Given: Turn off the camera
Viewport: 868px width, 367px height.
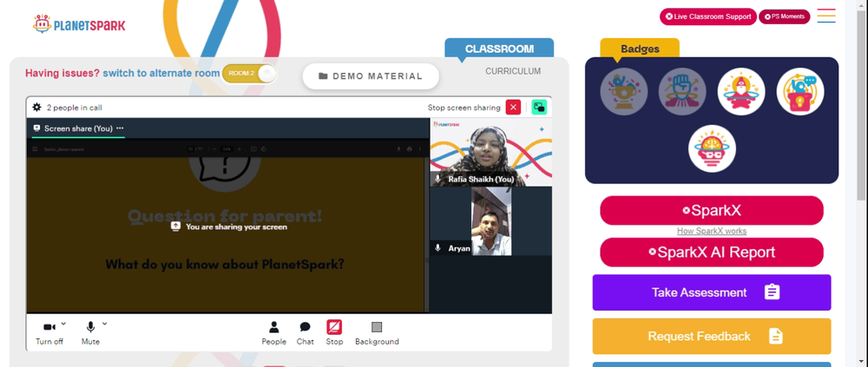Looking at the screenshot, I should tap(49, 333).
